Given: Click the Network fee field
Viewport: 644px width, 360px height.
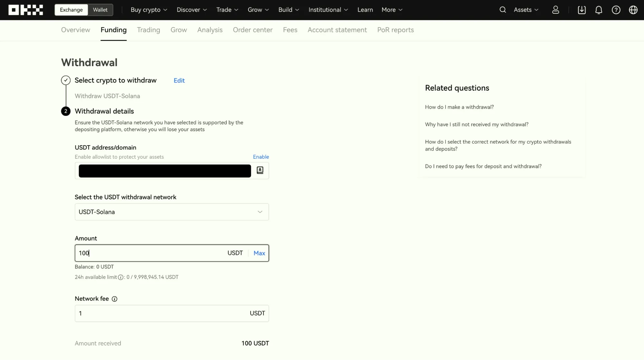Looking at the screenshot, I should (172, 314).
